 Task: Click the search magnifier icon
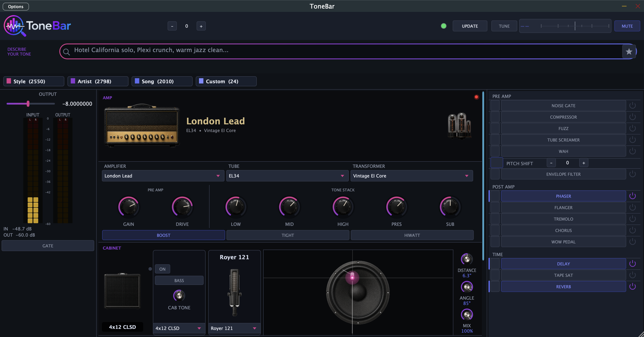(66, 52)
